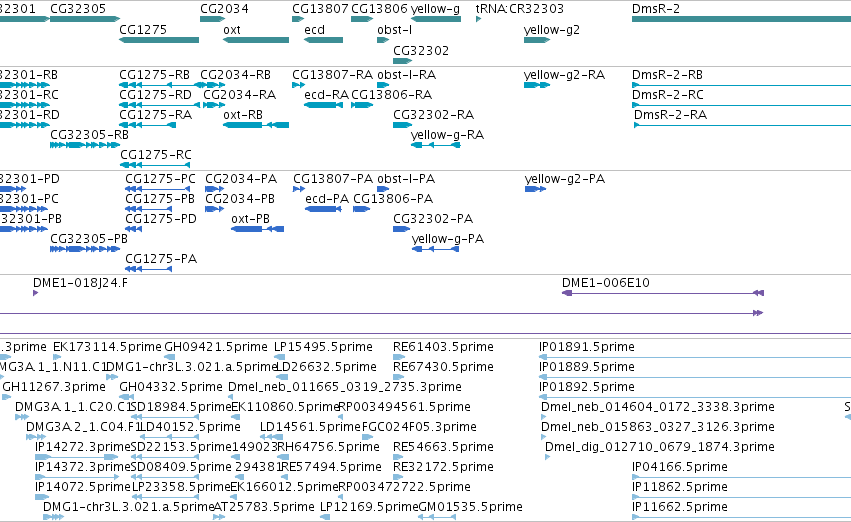
Task: Click the CG13806 gene label in the top track
Action: [x=379, y=9]
